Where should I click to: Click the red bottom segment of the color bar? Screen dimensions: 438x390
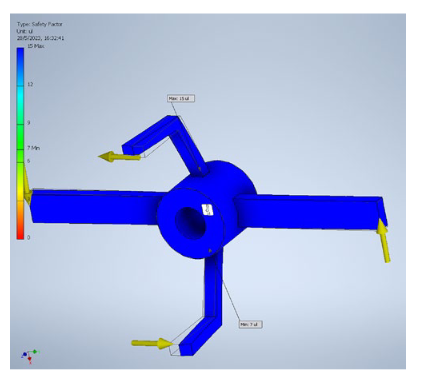(21, 233)
